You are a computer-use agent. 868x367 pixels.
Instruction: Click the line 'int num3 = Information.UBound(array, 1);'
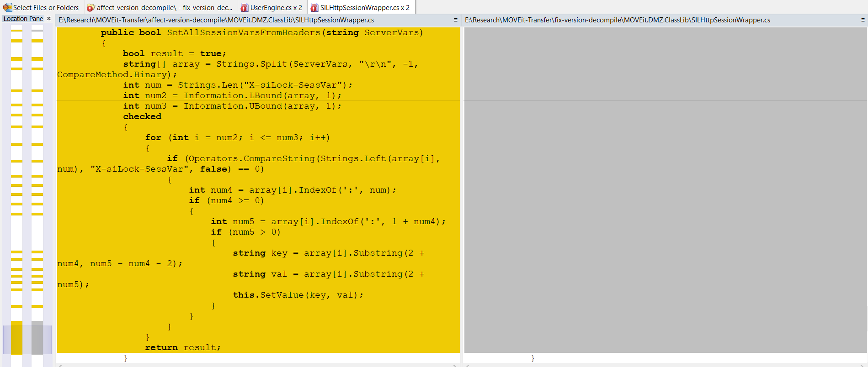point(232,106)
